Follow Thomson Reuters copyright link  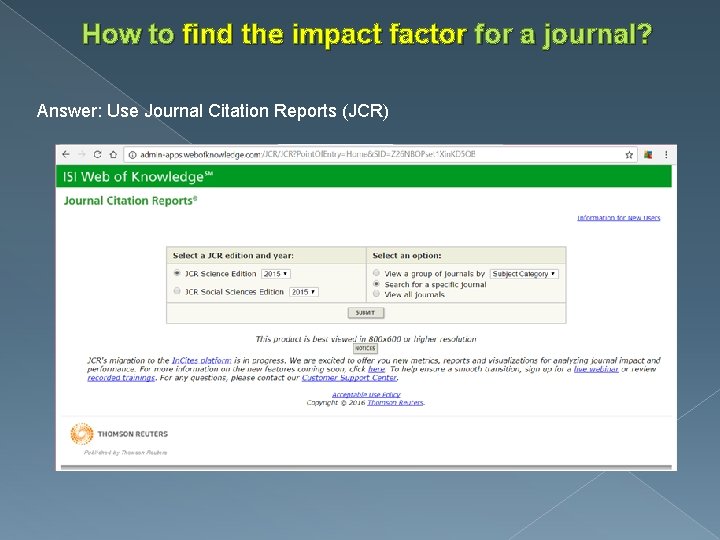click(395, 403)
